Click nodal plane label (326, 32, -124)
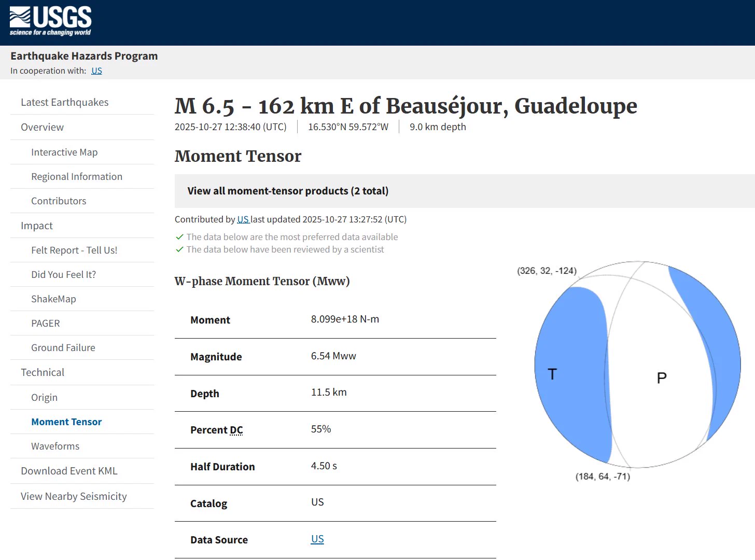 547,271
